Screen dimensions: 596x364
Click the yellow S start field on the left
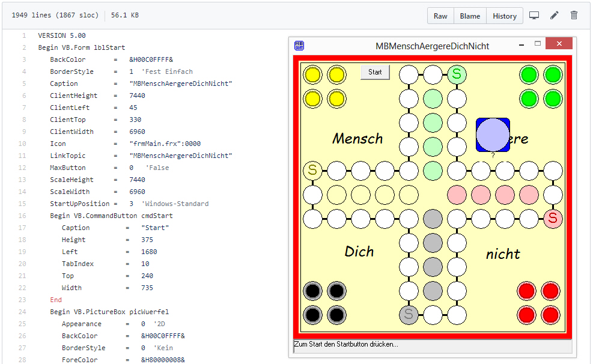312,171
